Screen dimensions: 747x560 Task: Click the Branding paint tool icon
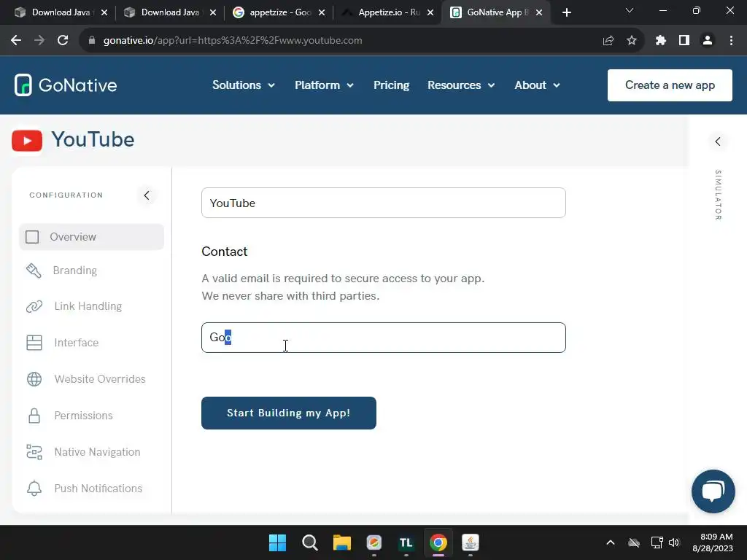(x=34, y=271)
